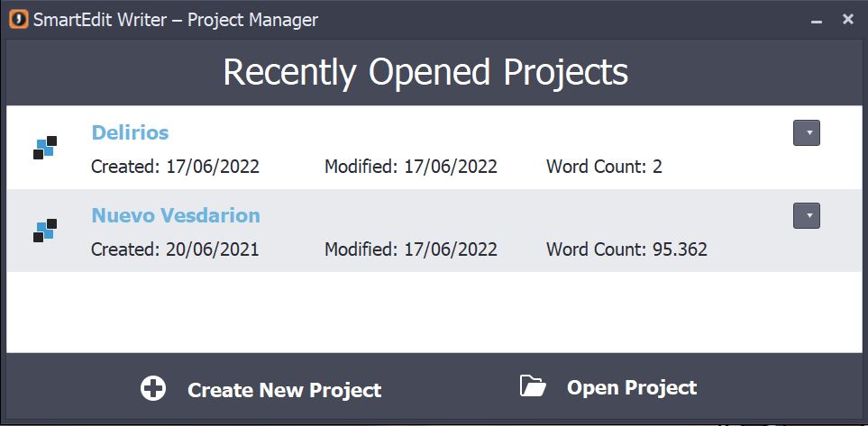Image resolution: width=868 pixels, height=426 pixels.
Task: Click the Nuevo Vesdarion project icon
Action: tap(45, 231)
